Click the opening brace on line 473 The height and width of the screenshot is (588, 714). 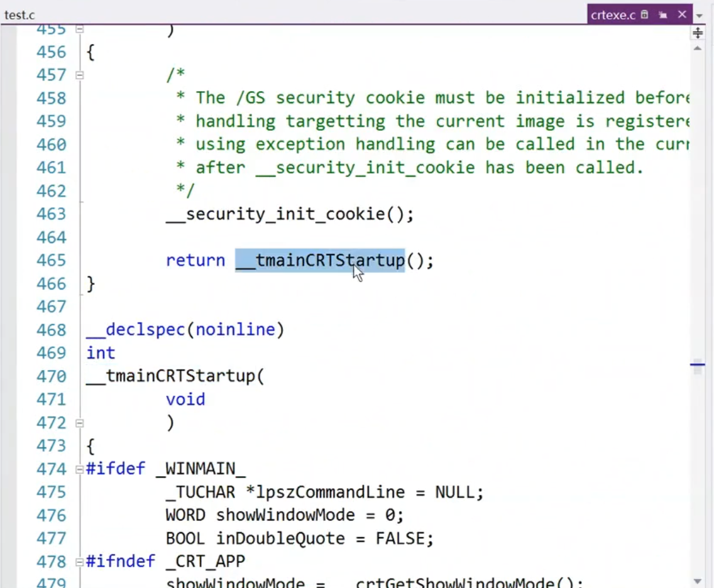(x=91, y=446)
